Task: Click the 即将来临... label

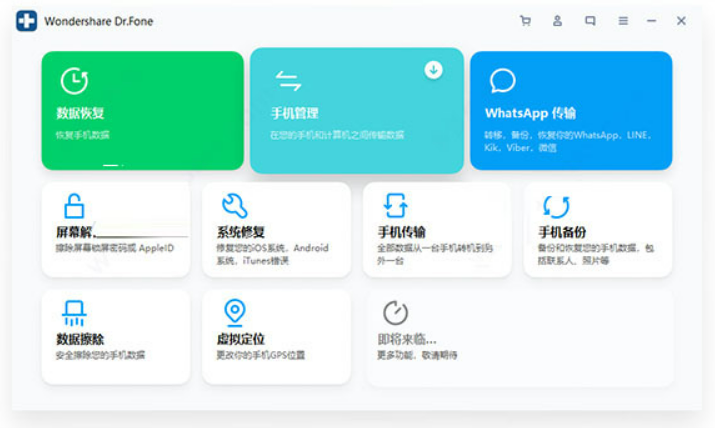Action: [407, 339]
